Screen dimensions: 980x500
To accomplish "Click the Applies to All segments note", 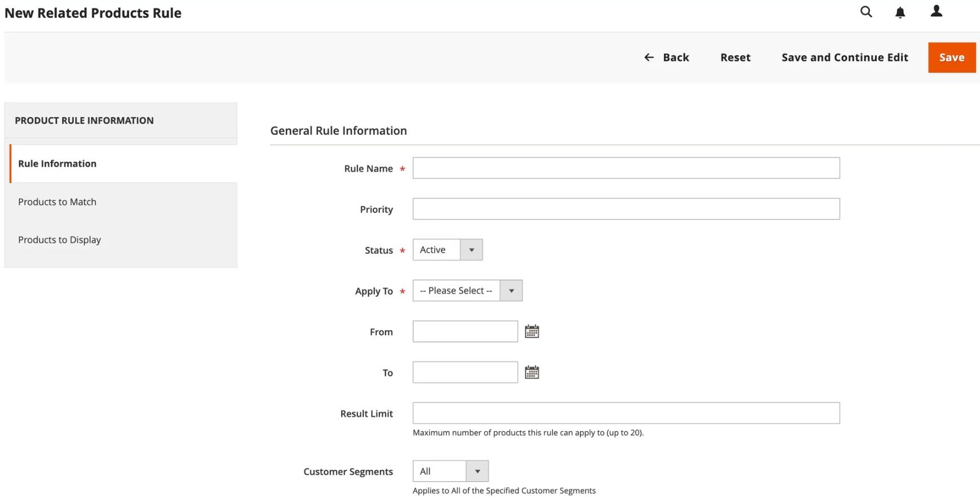I will [504, 491].
